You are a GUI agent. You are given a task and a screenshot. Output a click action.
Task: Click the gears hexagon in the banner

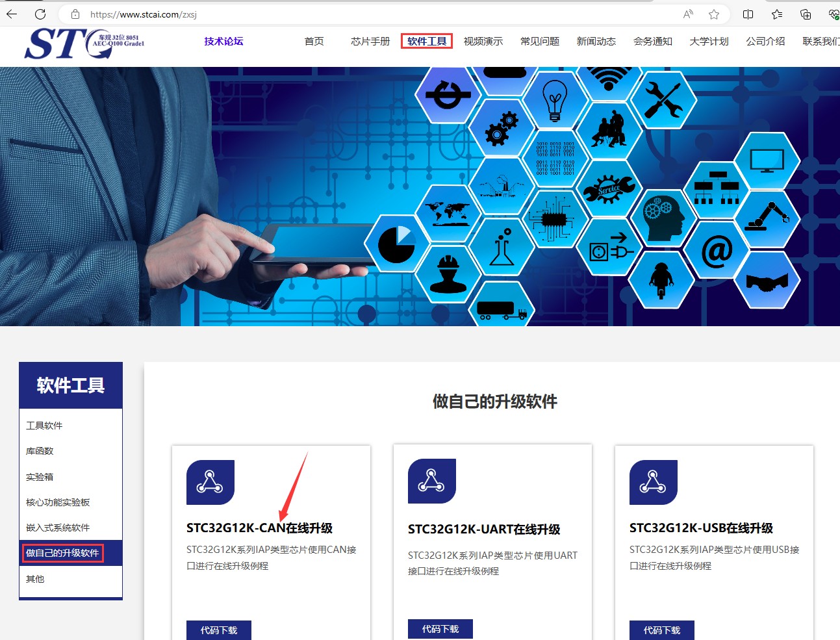click(501, 128)
